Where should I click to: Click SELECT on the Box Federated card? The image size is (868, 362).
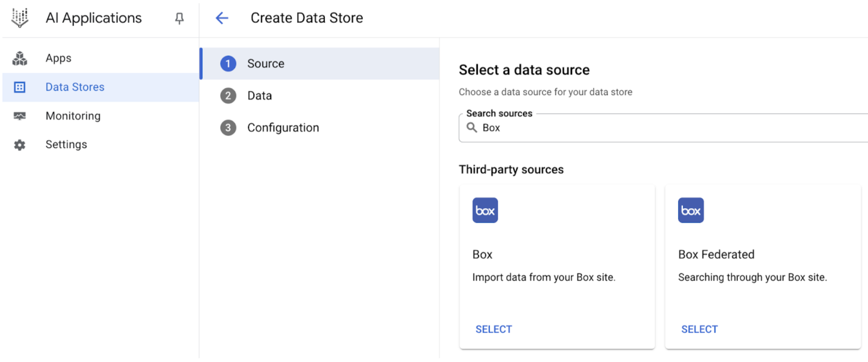[x=699, y=329]
